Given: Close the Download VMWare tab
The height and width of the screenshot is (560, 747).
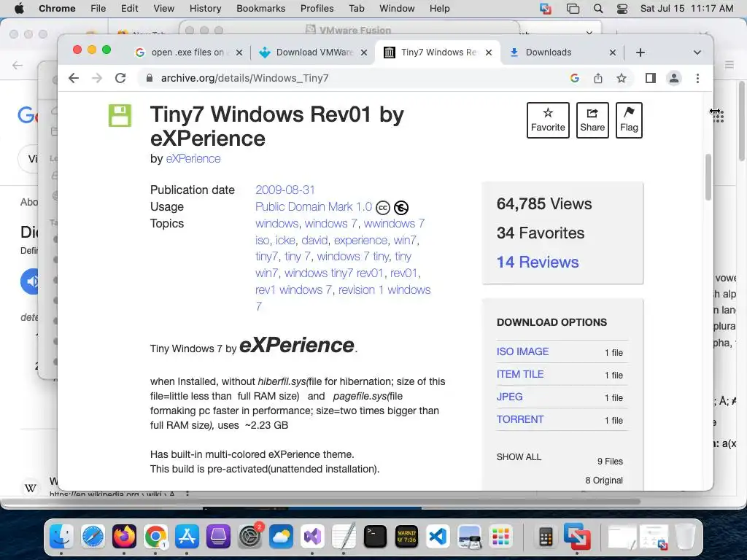Looking at the screenshot, I should (364, 52).
